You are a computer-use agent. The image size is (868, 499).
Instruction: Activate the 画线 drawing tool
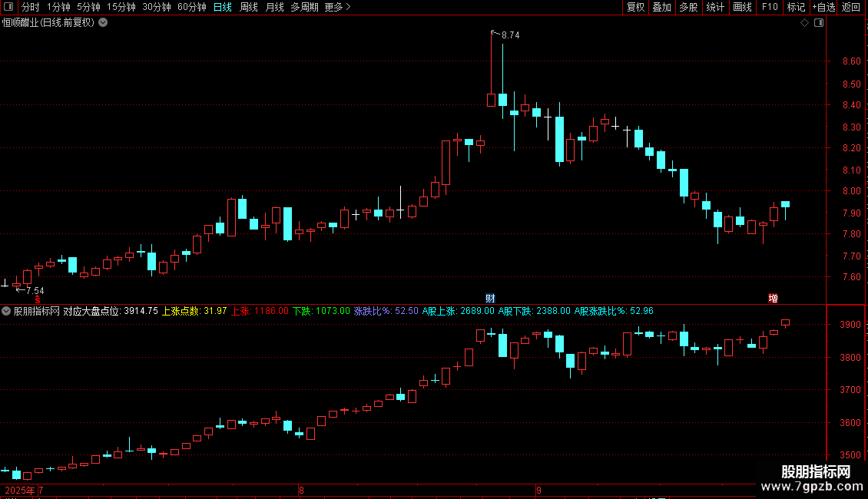coord(742,7)
